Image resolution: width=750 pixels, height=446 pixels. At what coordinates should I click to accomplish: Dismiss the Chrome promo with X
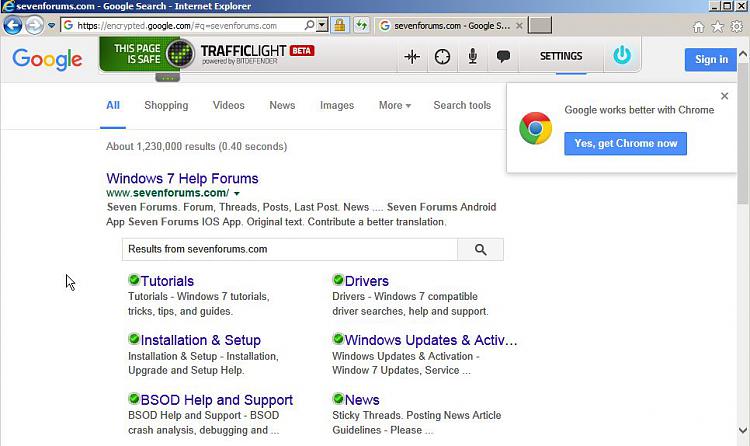tap(725, 96)
